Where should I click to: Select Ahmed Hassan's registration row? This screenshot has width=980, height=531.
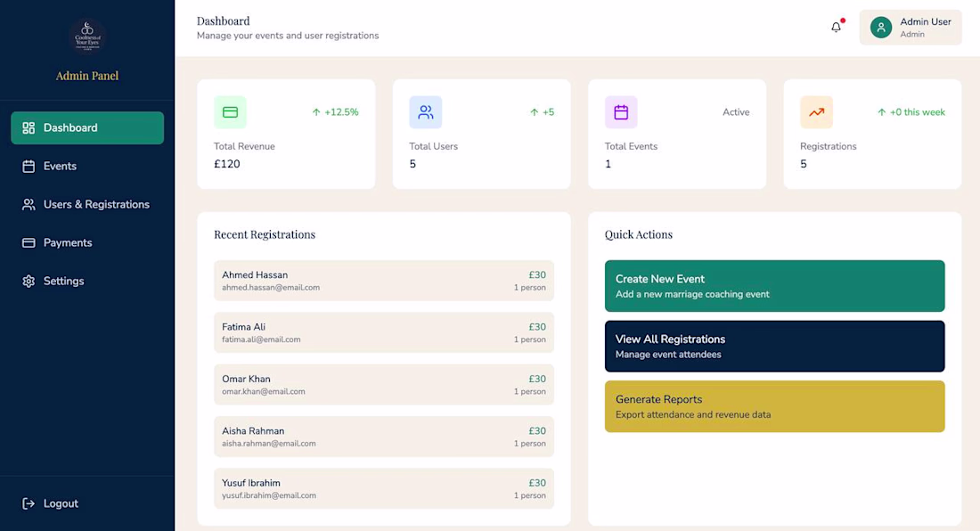(x=383, y=281)
